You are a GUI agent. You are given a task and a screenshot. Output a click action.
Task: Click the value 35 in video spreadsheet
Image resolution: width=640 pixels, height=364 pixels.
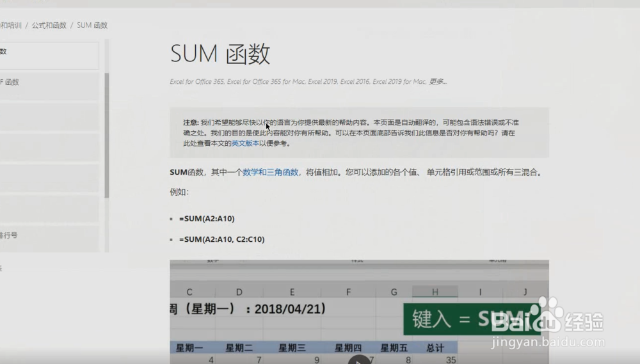pos(451,360)
